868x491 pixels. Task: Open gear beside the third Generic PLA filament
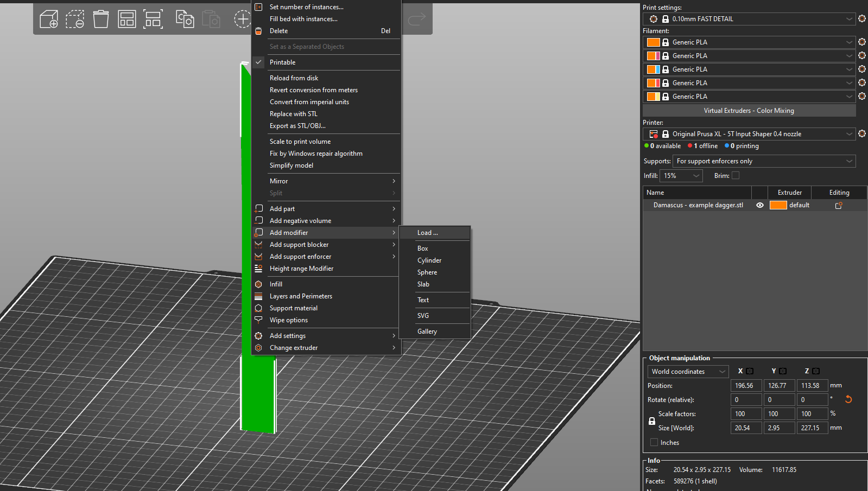point(862,69)
